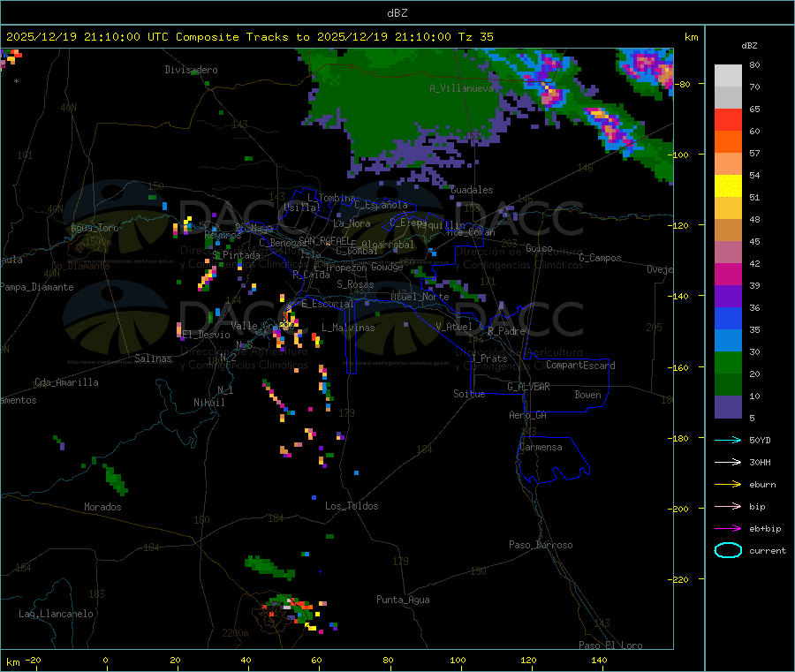Click the Pampa_Diamante map label
795x672 pixels.
(36, 287)
